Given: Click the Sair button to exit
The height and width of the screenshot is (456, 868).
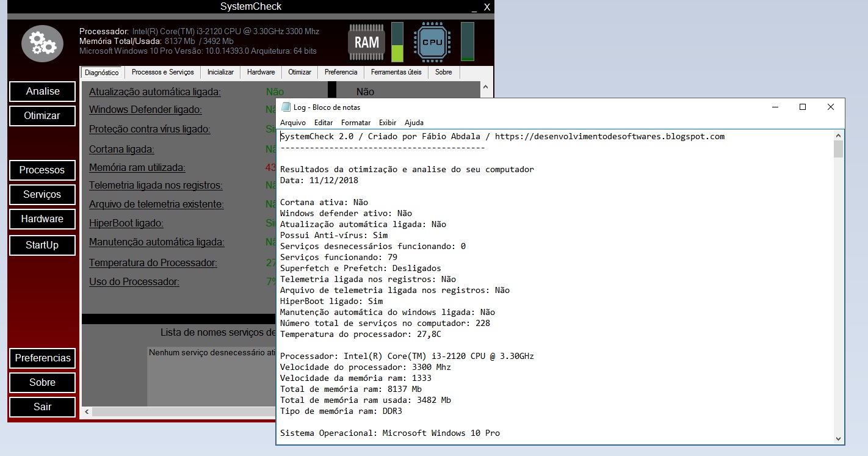Looking at the screenshot, I should (42, 407).
